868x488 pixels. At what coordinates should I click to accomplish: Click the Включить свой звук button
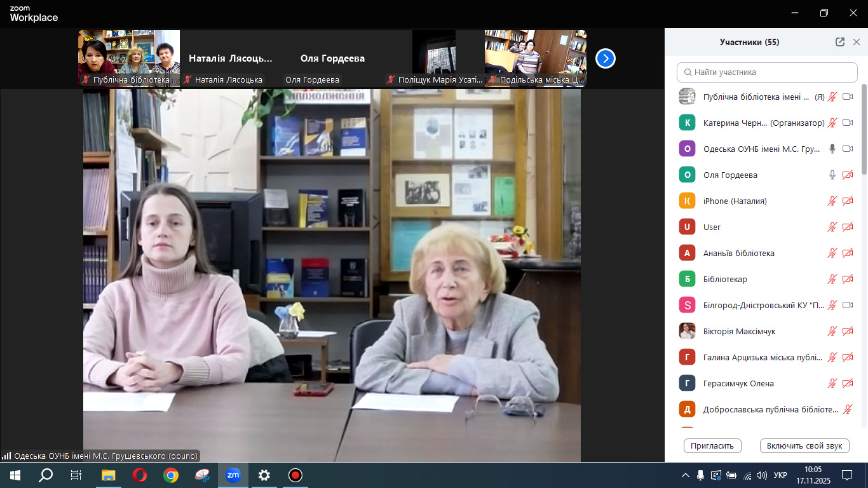(x=804, y=445)
